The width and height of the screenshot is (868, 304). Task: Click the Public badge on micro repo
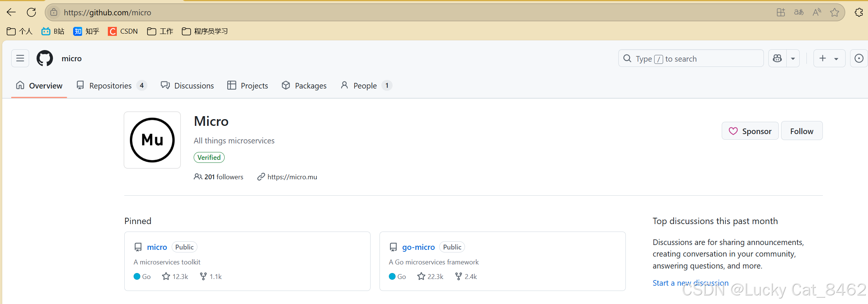click(184, 247)
